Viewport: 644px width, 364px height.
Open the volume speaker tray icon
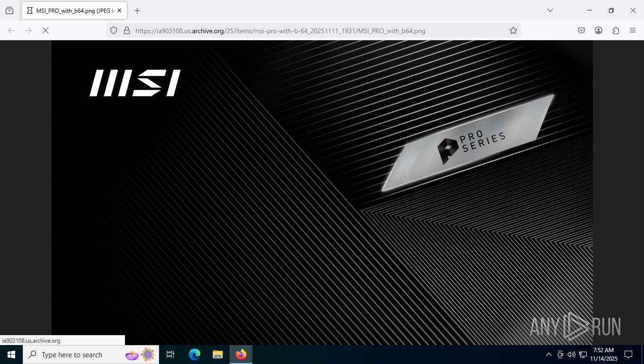[x=571, y=355]
